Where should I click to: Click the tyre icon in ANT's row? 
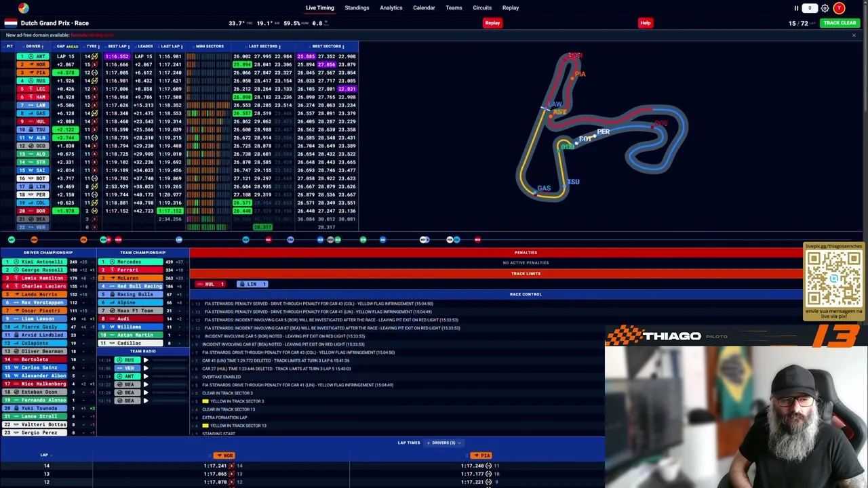pyautogui.click(x=94, y=56)
